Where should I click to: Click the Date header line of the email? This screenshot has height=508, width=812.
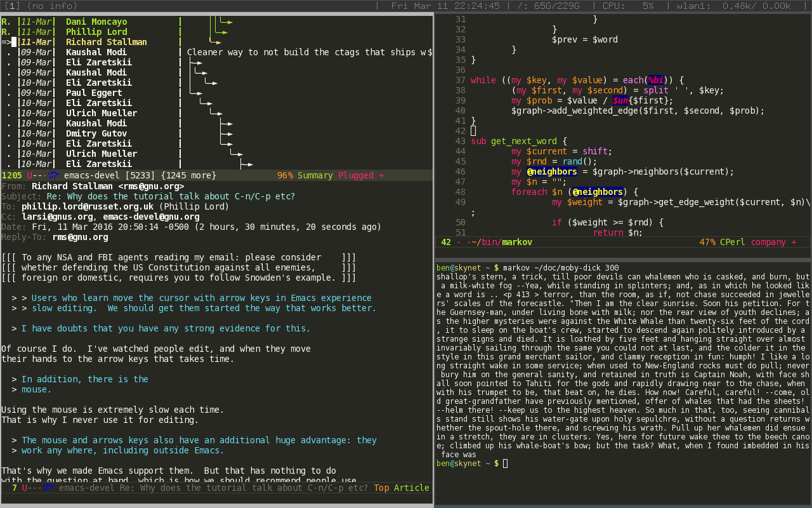[191, 227]
